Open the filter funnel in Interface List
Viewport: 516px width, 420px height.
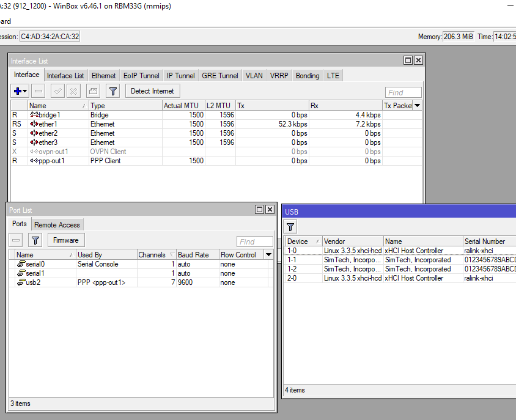click(x=112, y=91)
